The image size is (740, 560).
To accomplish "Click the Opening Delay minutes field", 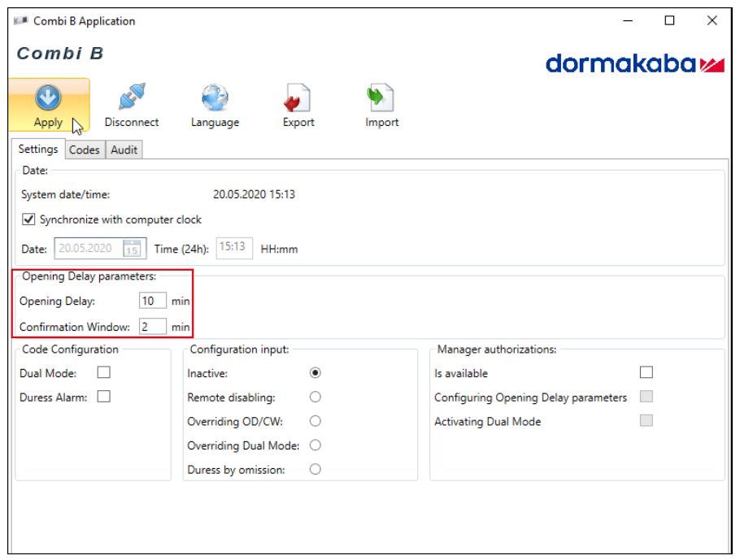I will 152,301.
